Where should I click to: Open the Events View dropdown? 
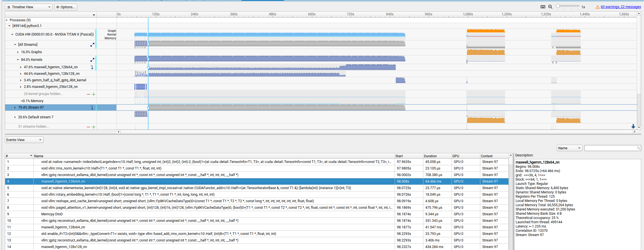click(24, 140)
